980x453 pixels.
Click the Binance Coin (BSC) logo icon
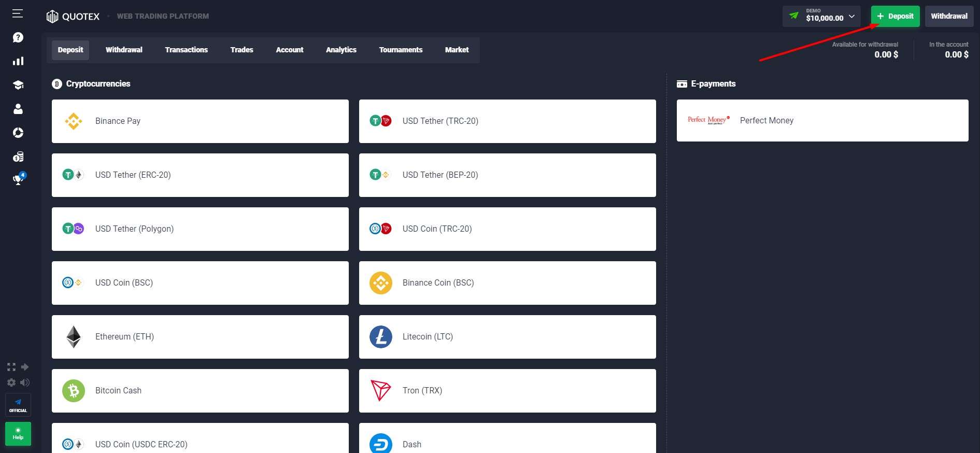pyautogui.click(x=381, y=283)
